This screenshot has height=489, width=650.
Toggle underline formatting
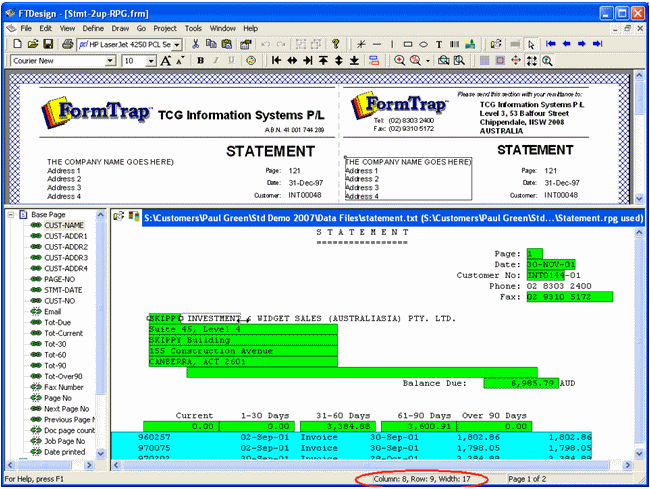tap(231, 61)
